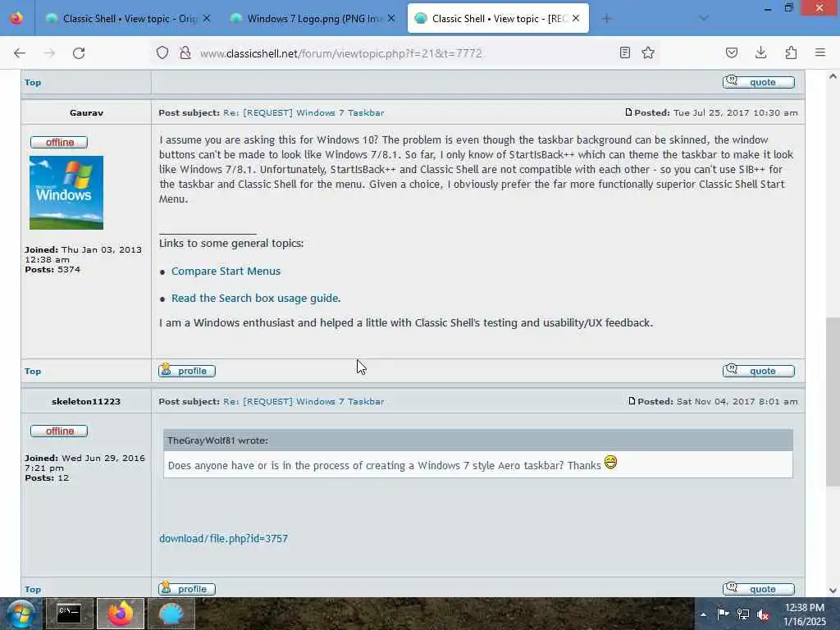Viewport: 840px width, 630px height.
Task: Open the Extensions puzzle icon
Action: (791, 52)
